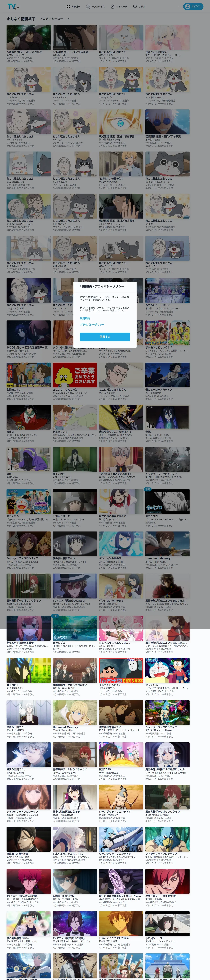This screenshot has width=210, height=980.
Task: Open 新あたしンち thumbnail
Action: 75,417
